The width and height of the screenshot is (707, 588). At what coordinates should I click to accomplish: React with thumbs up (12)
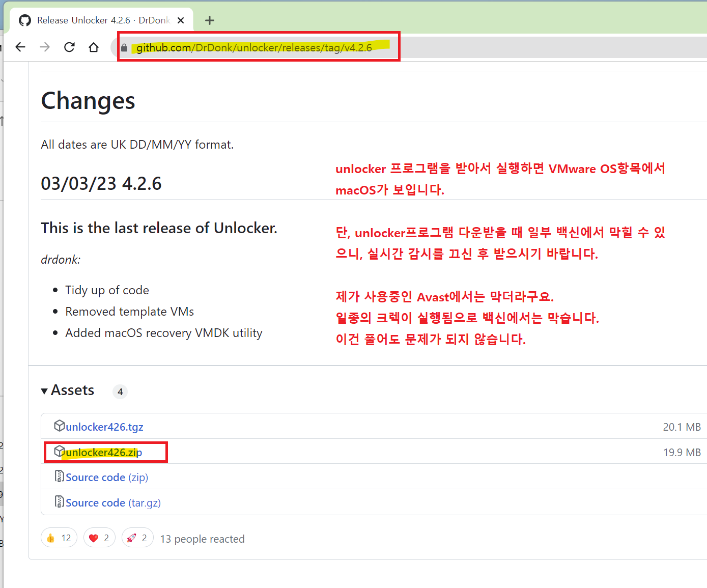pyautogui.click(x=59, y=538)
